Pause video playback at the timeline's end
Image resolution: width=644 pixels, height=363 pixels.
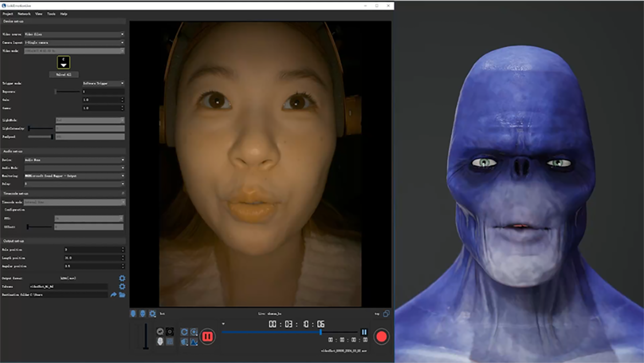click(364, 332)
